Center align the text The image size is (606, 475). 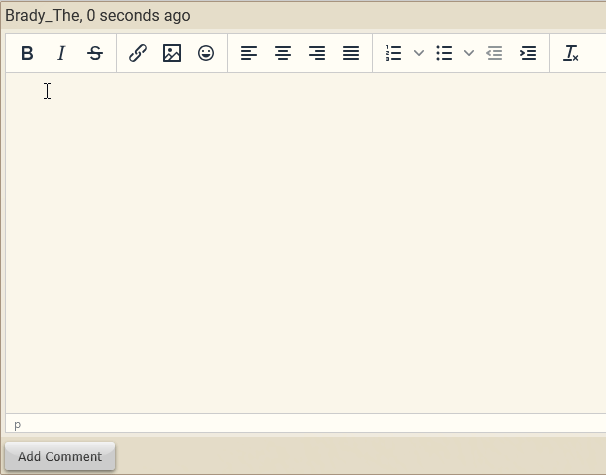coord(283,54)
